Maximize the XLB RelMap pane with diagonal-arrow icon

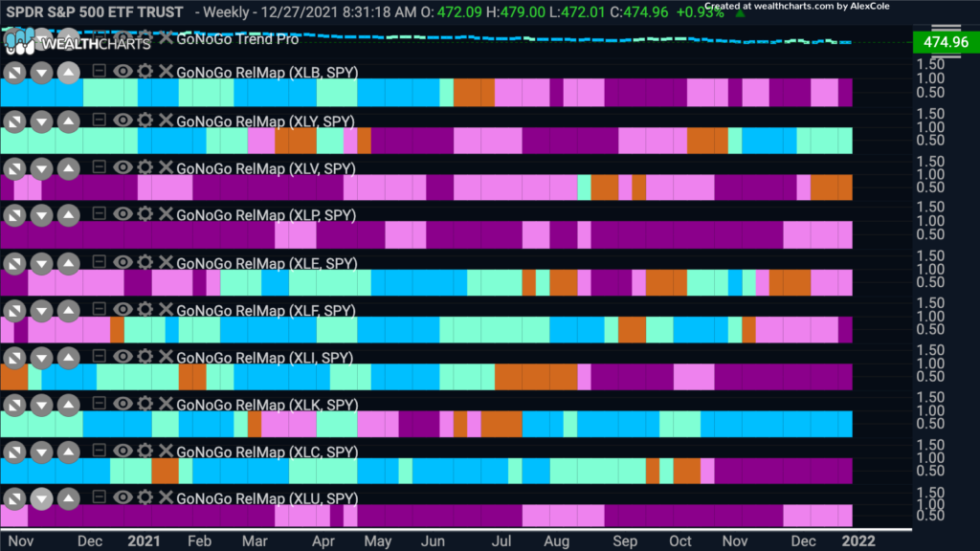pos(14,73)
